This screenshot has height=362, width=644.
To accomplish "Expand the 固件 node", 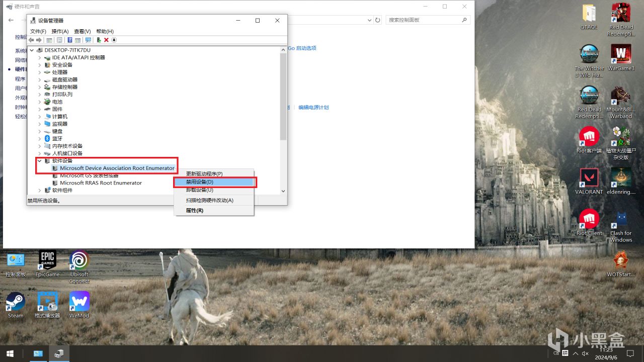I will coord(40,109).
